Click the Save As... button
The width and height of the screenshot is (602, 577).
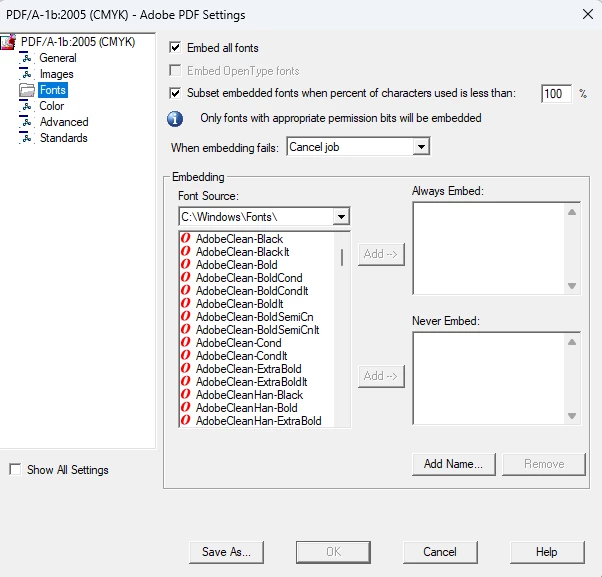click(x=226, y=552)
